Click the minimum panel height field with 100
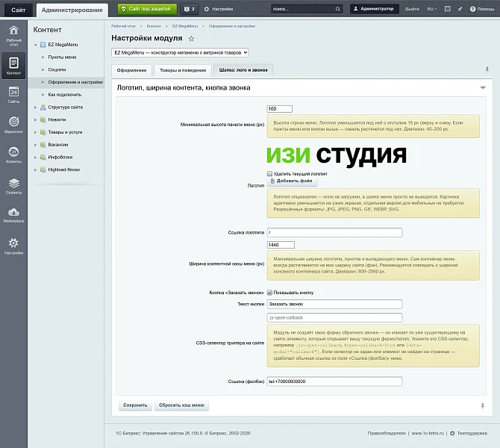Screen dimensions: 500x448 tap(279, 109)
